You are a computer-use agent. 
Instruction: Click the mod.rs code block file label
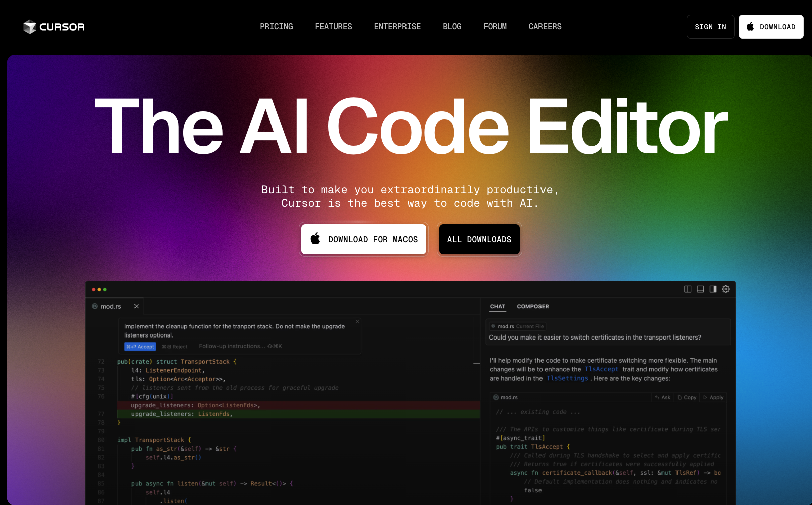point(506,397)
